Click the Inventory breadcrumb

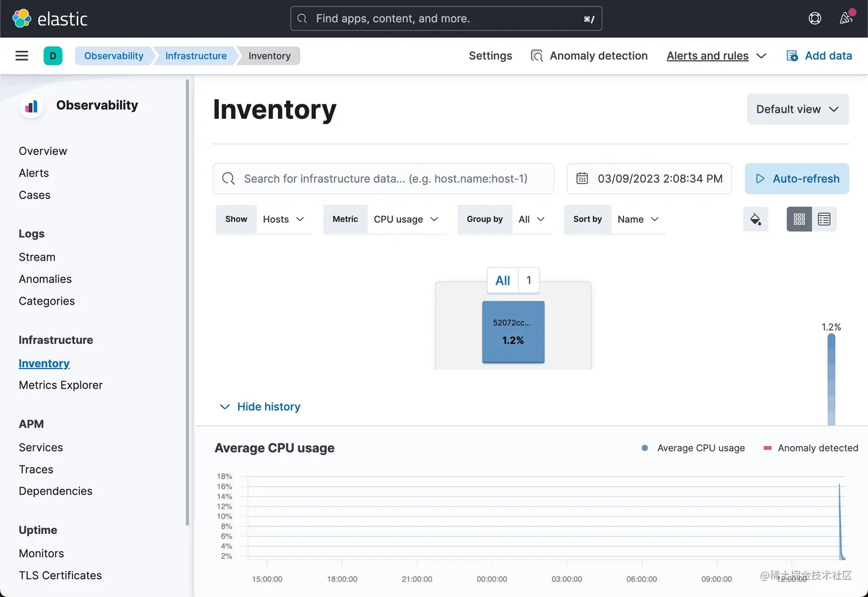pyautogui.click(x=269, y=56)
